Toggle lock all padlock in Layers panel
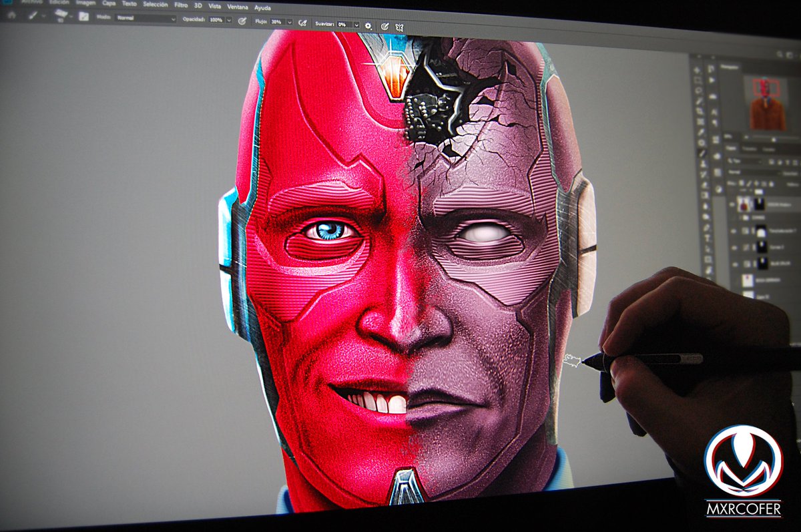This screenshot has height=532, width=801. tap(772, 184)
